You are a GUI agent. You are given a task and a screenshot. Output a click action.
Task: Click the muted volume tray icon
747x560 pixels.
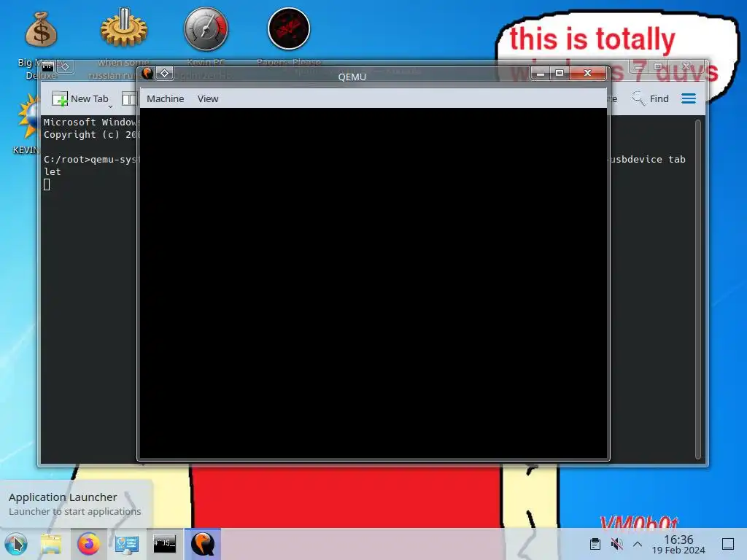coord(616,544)
